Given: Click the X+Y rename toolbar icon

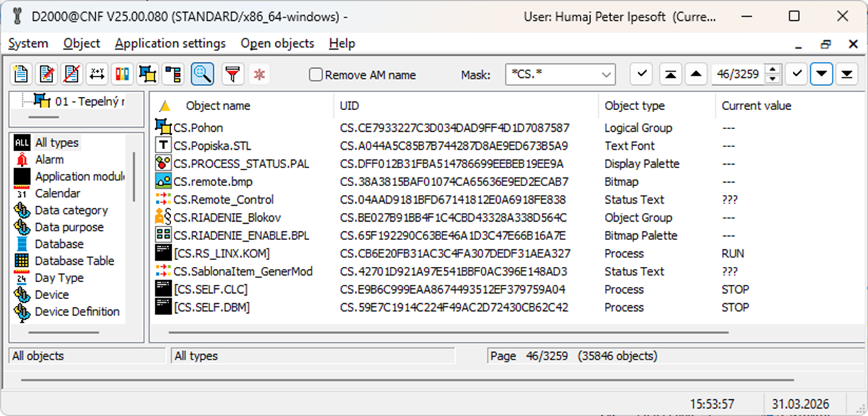Looking at the screenshot, I should click(97, 75).
